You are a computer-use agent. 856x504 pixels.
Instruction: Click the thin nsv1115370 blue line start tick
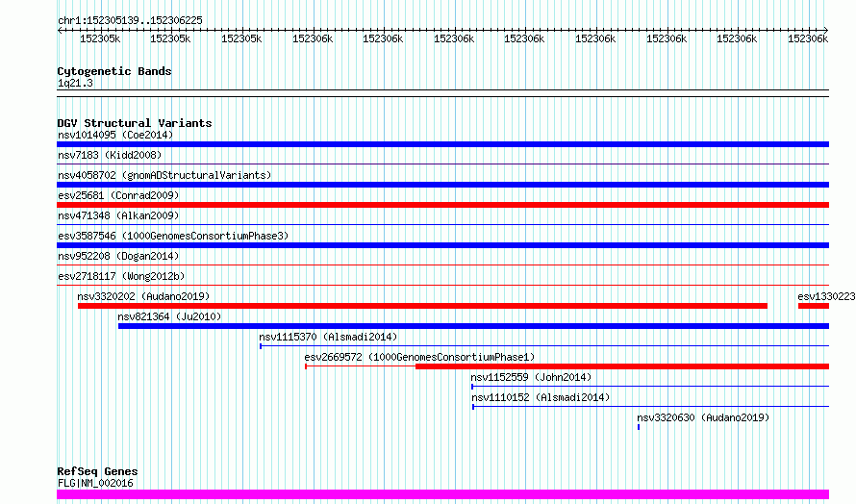click(261, 346)
